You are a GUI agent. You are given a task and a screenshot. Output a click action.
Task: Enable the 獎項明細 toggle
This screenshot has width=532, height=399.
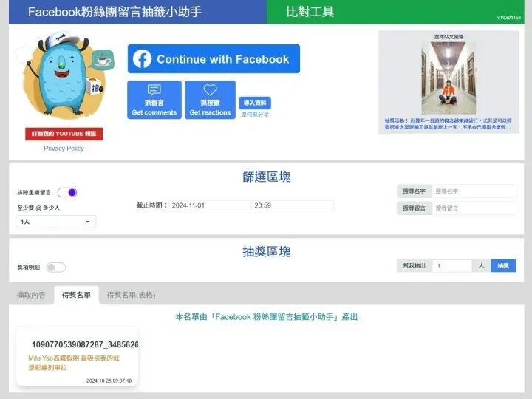[56, 267]
